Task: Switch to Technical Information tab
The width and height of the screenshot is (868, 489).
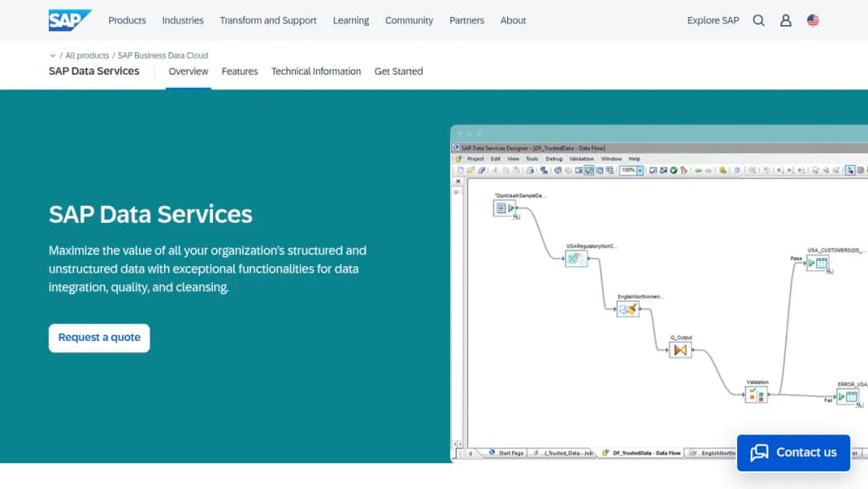Action: point(316,72)
